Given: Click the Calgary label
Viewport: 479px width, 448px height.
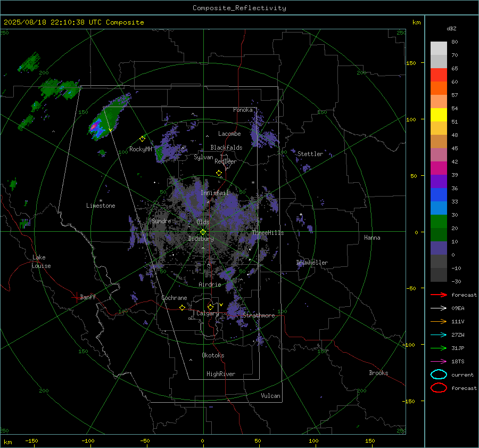Looking at the screenshot, I should [x=208, y=313].
